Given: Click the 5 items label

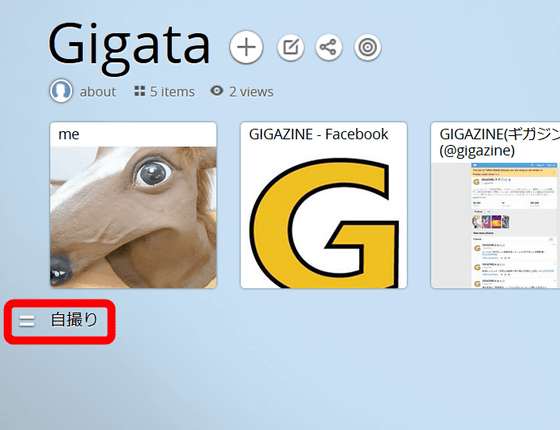Looking at the screenshot, I should pyautogui.click(x=172, y=92).
